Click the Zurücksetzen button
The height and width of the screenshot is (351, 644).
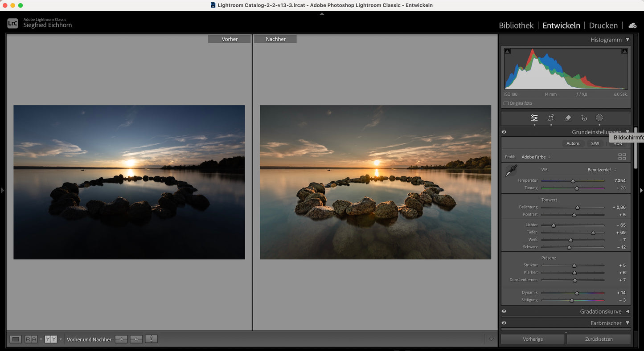pyautogui.click(x=599, y=339)
